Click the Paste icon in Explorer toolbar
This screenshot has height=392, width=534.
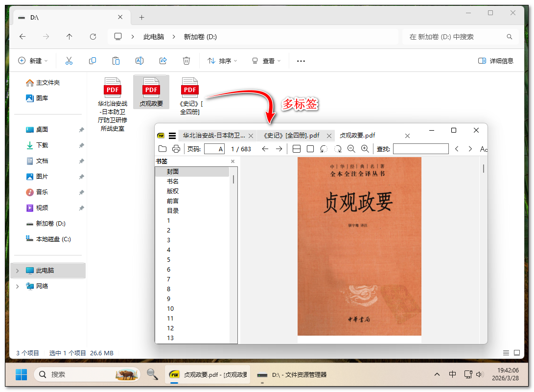pos(116,61)
